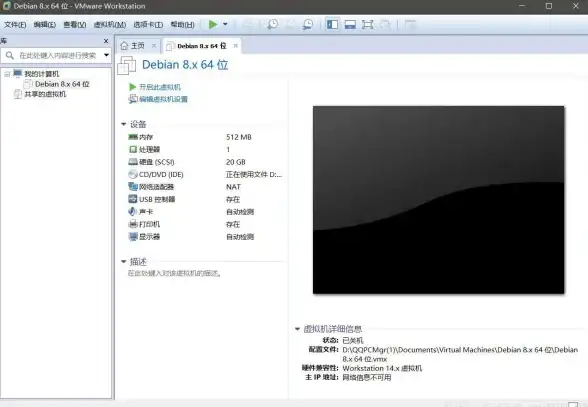This screenshot has width=588, height=407.
Task: Open the 编辑(E) menu
Action: (45, 25)
